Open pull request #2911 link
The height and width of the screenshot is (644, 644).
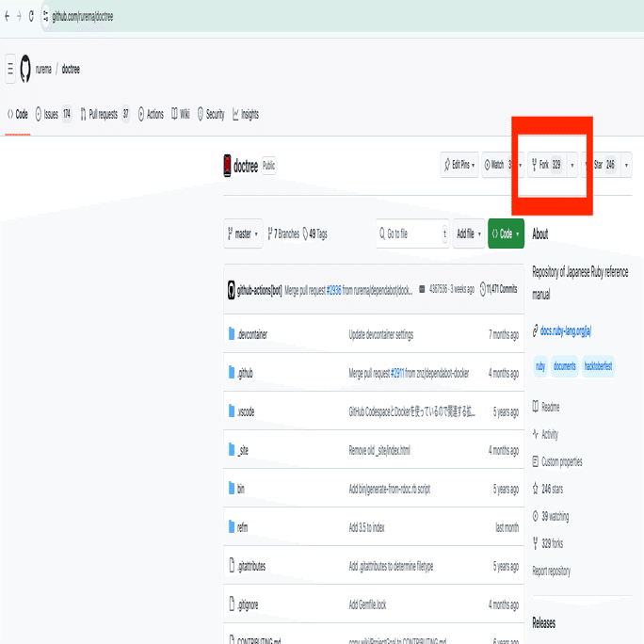[397, 373]
